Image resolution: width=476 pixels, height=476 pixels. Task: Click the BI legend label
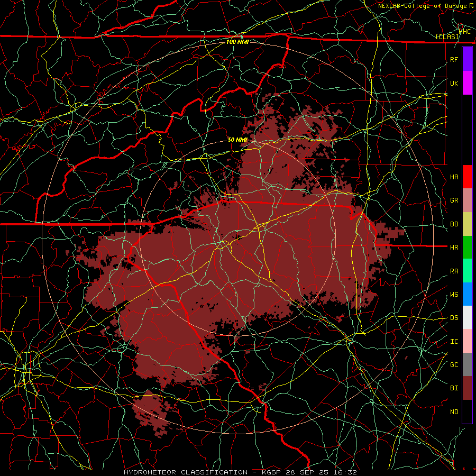pyautogui.click(x=454, y=388)
